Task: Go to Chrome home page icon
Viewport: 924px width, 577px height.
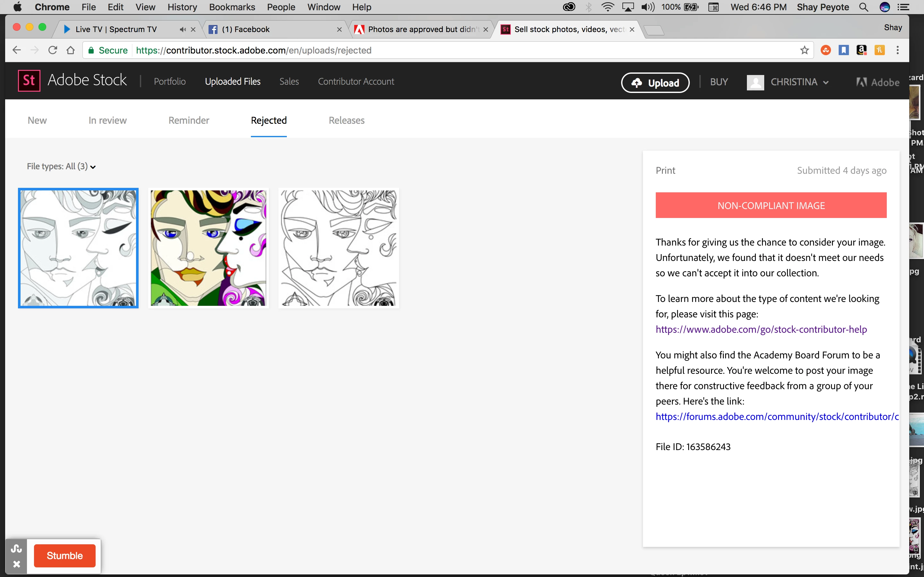Action: (x=71, y=50)
